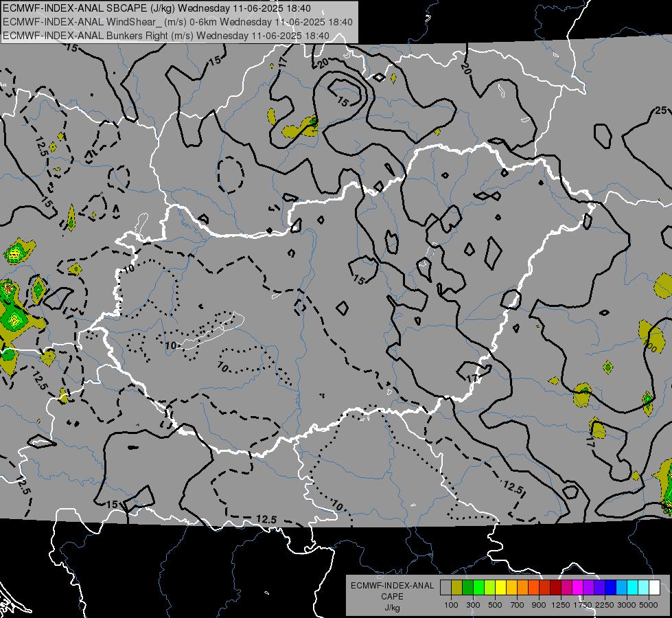Click the legend label 500
This screenshot has height=618, width=672.
tap(495, 605)
